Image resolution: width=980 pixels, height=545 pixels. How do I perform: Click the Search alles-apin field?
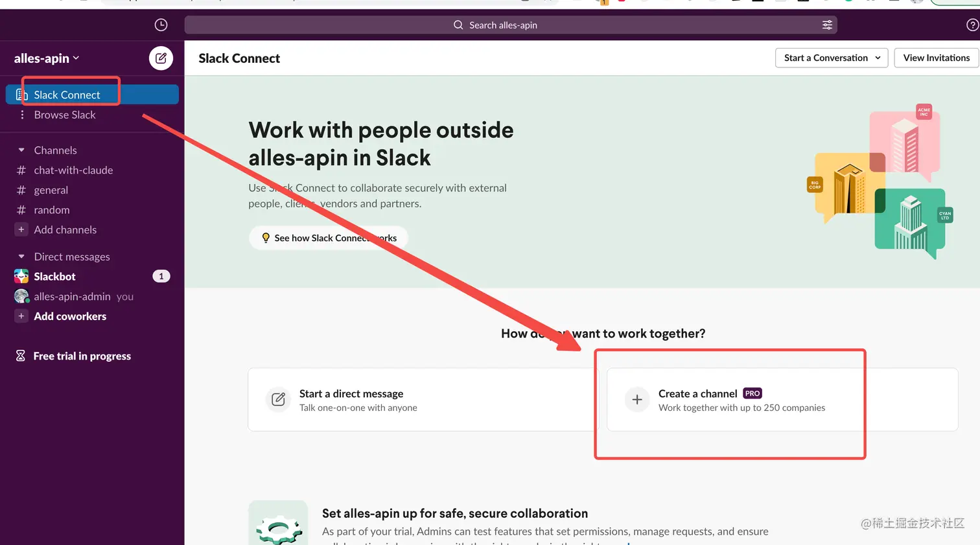[511, 25]
